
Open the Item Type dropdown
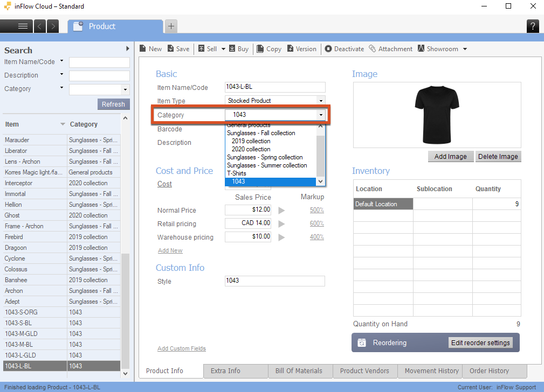point(321,101)
